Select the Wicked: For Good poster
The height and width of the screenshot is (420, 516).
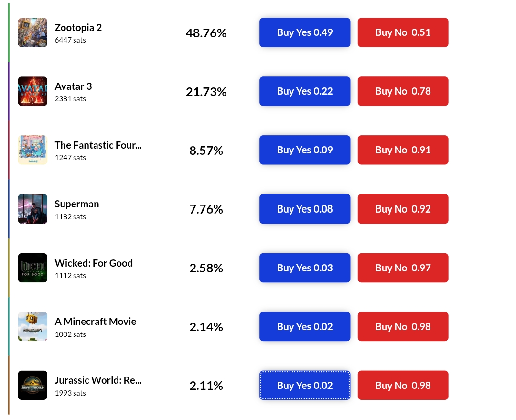click(32, 268)
